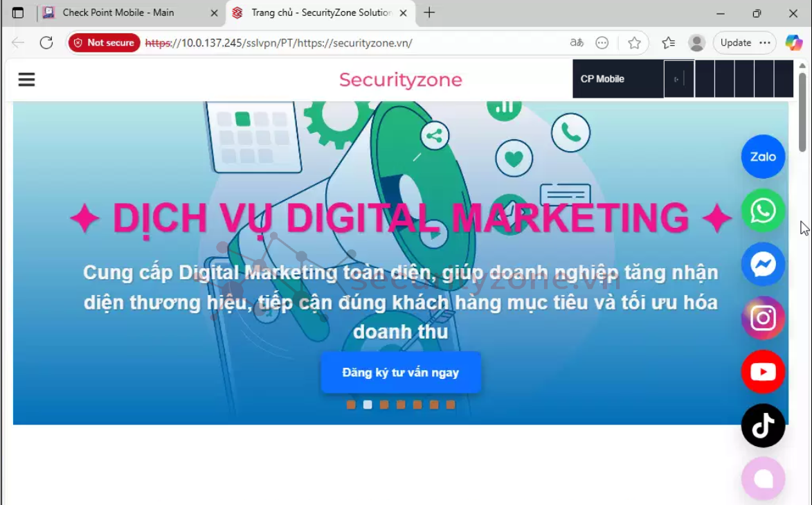The width and height of the screenshot is (812, 505).
Task: Open the hamburger navigation menu
Action: click(26, 80)
